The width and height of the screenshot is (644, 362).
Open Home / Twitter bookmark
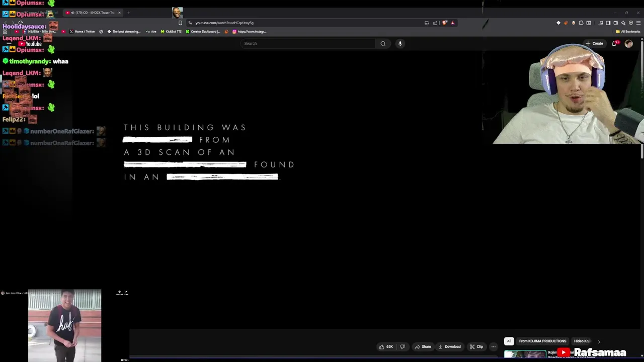(x=82, y=32)
